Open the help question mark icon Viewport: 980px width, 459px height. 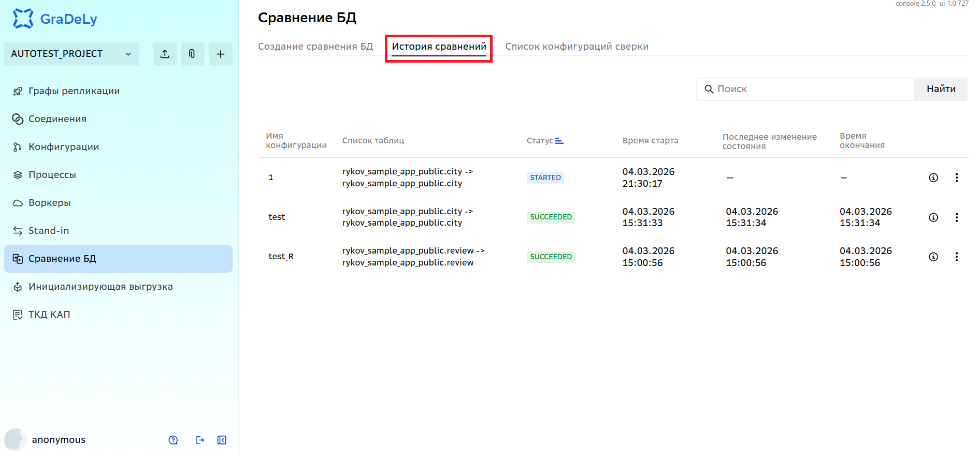(x=173, y=440)
